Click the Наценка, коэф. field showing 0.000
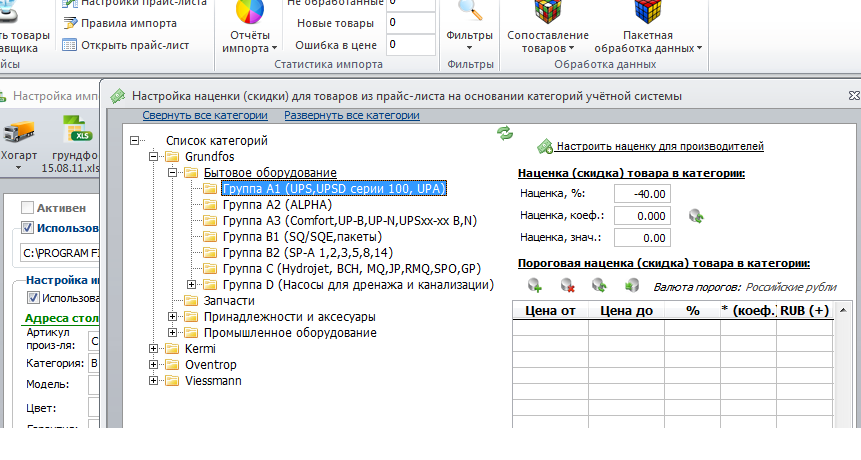The image size is (861, 460). click(x=642, y=216)
